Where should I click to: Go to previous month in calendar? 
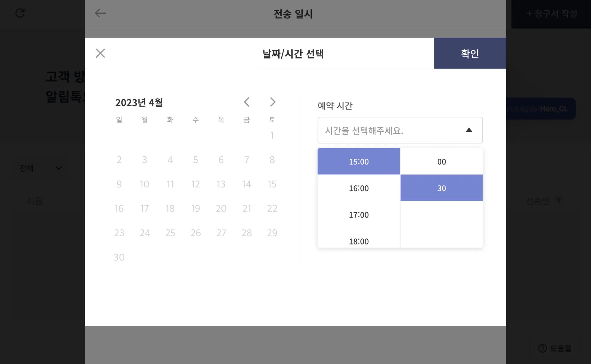click(x=246, y=102)
